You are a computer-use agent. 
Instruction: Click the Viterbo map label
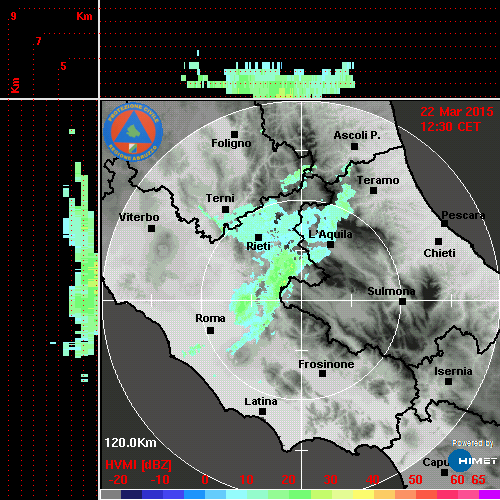[x=139, y=217]
